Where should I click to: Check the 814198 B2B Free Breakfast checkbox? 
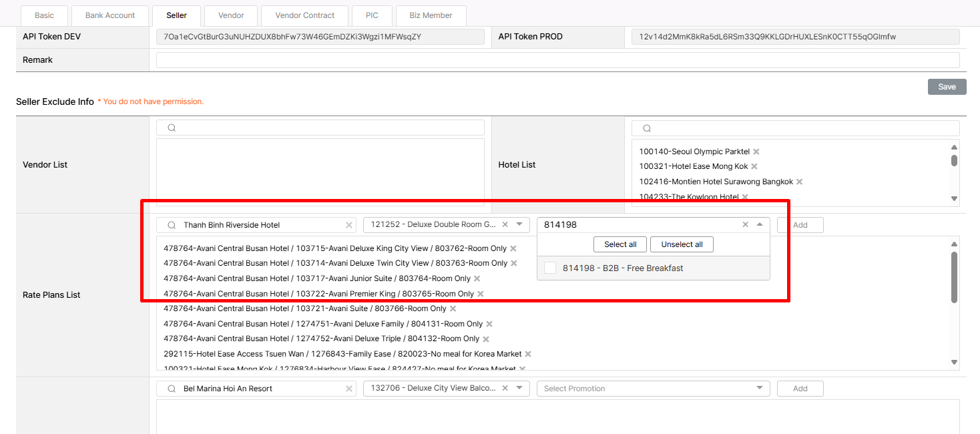pos(550,268)
